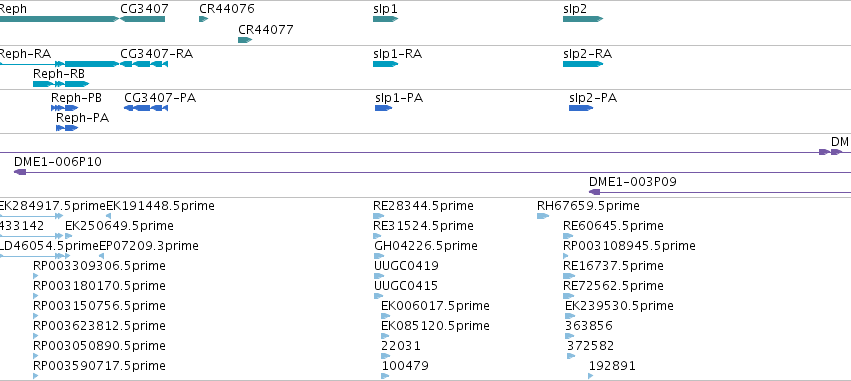This screenshot has height=381, width=851.
Task: Select the Reph gene arrow glyph
Action: point(59,19)
